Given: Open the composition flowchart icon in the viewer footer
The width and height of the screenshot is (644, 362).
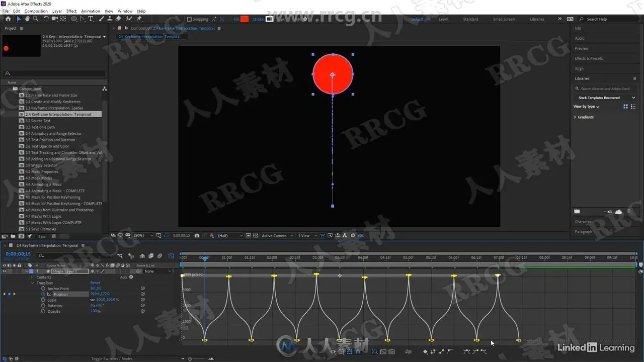Looking at the screenshot, I should click(x=345, y=235).
